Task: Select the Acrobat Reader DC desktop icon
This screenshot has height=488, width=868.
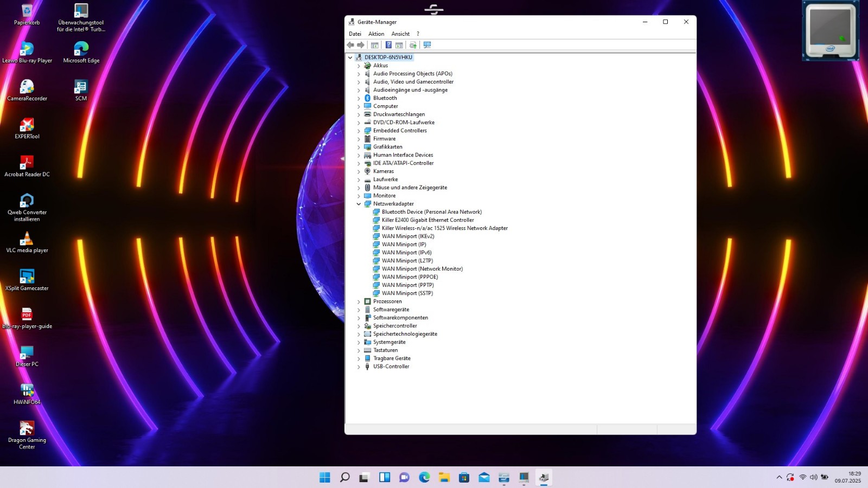Action: click(x=27, y=166)
